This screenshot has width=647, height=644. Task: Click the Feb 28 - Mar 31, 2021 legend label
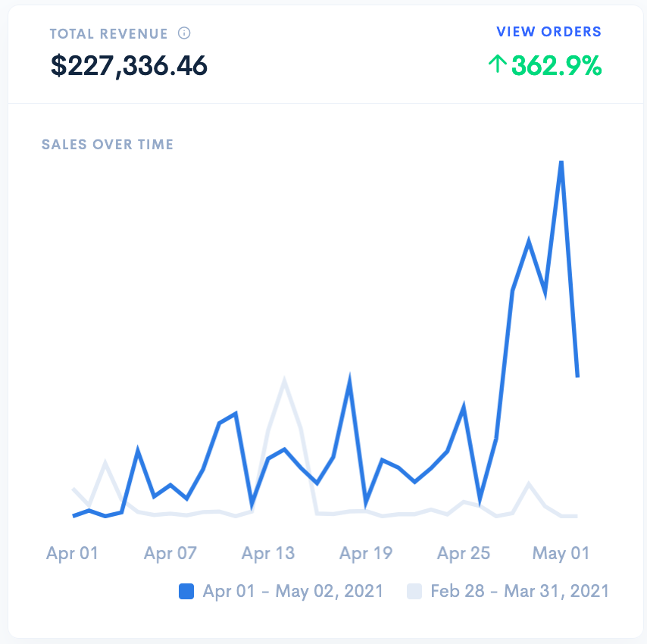(519, 591)
